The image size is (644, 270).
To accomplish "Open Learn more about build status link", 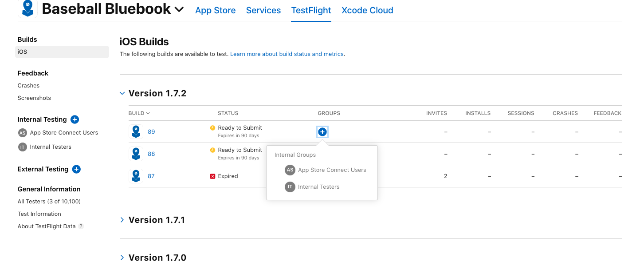I will coord(287,54).
